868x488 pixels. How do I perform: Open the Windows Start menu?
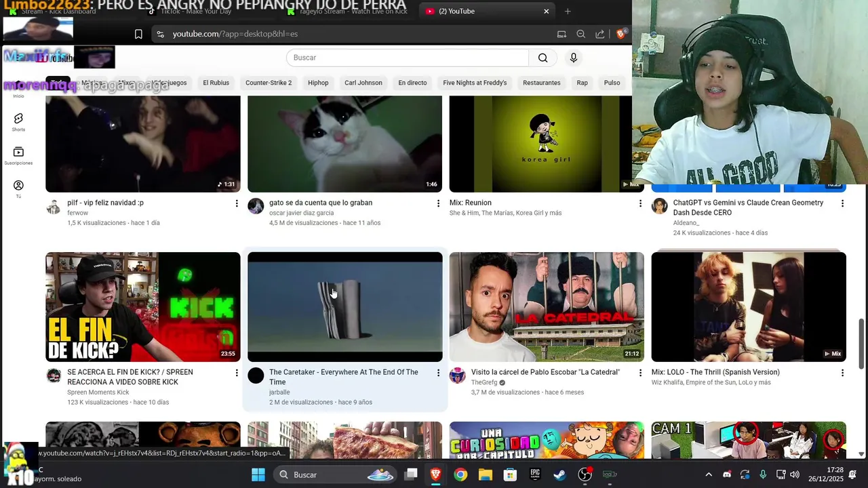[x=258, y=474]
